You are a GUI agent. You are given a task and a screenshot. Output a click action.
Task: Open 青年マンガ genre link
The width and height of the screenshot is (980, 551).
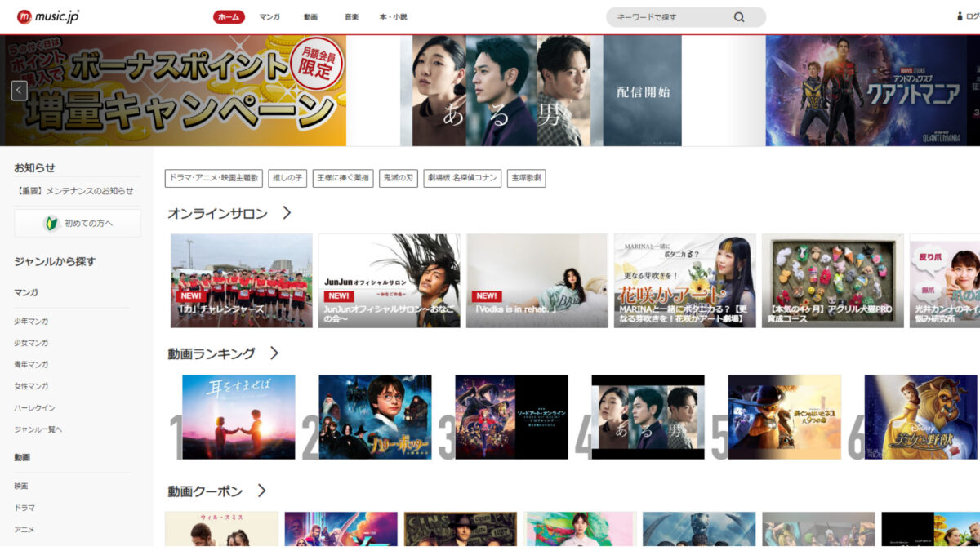(31, 365)
